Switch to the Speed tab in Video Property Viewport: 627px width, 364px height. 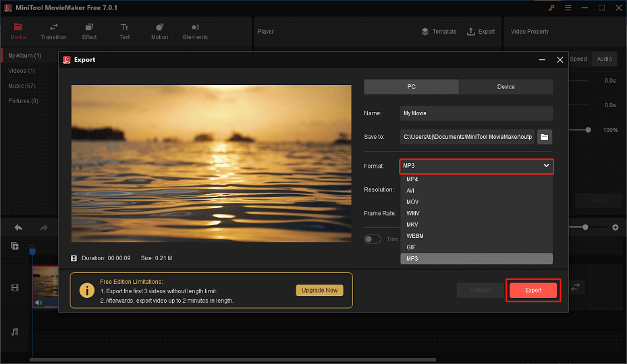coord(578,59)
